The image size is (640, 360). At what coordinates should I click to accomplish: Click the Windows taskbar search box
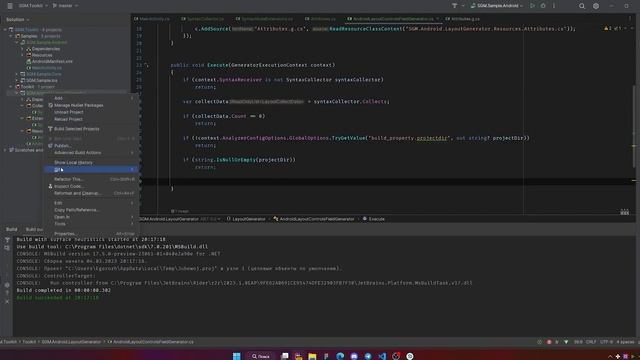click(x=261, y=356)
